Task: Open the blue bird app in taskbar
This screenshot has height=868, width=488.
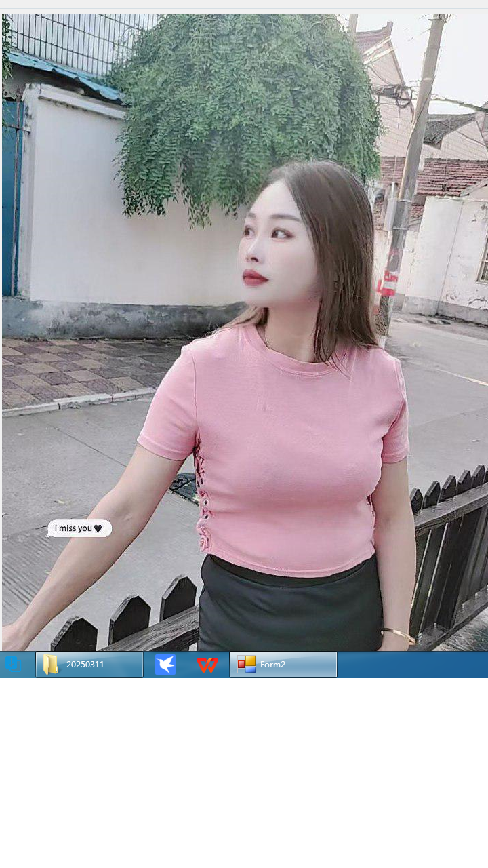Action: [x=165, y=665]
